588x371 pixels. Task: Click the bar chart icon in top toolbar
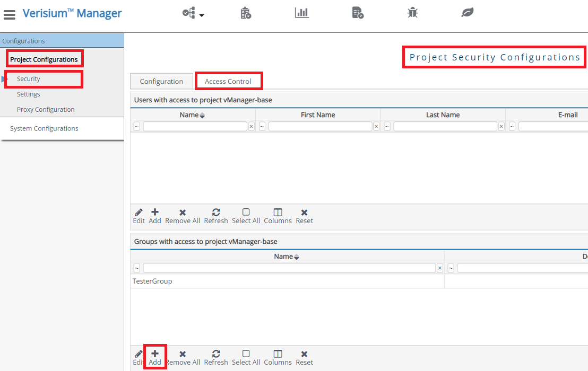[x=302, y=13]
